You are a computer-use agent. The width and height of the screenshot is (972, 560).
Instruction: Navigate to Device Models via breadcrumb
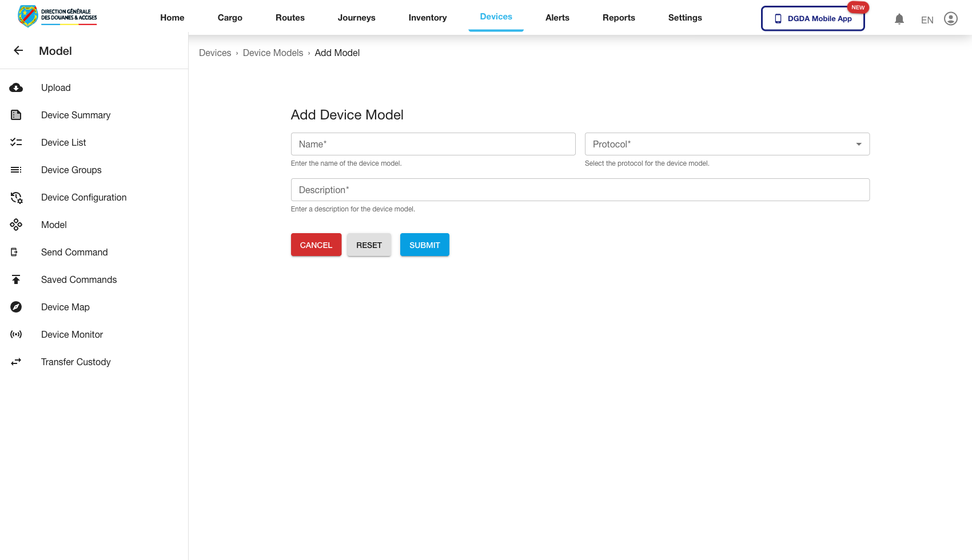pos(273,53)
